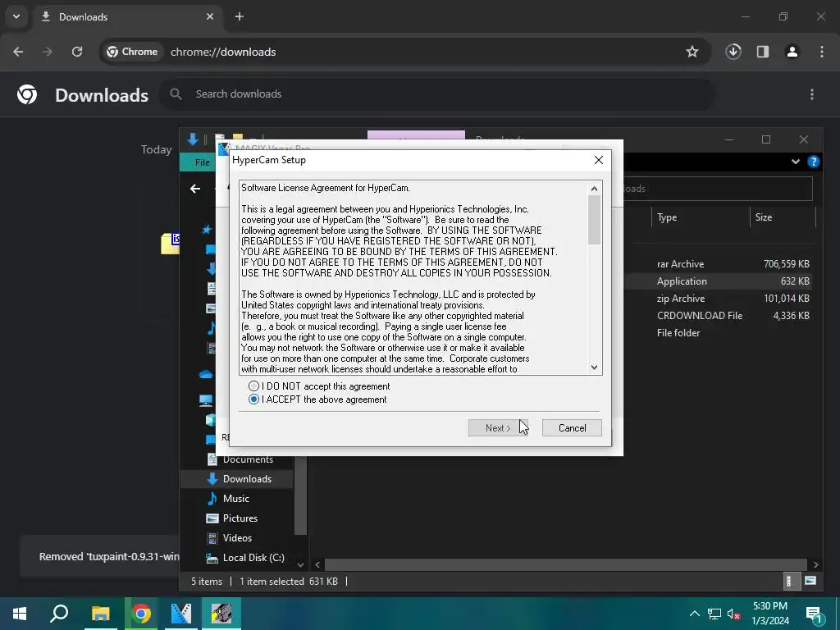Click sidebar scroll down arrow
Viewport: 840px width, 630px height.
(300, 564)
